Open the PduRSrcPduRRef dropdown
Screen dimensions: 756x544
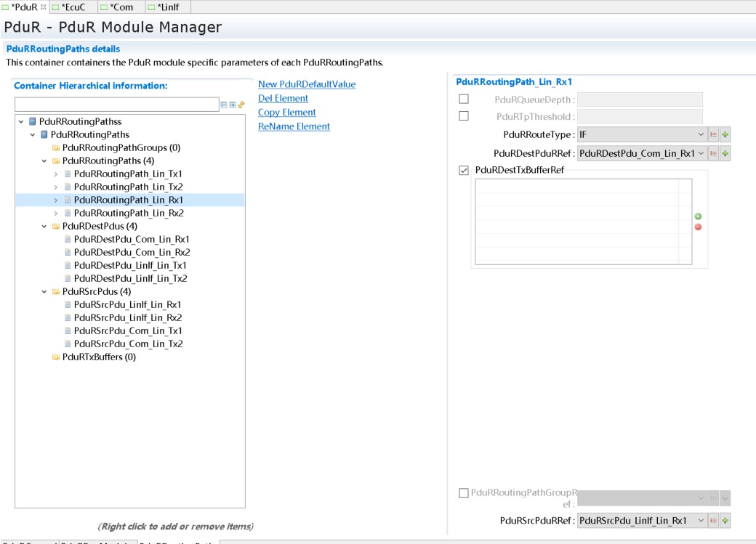point(701,521)
